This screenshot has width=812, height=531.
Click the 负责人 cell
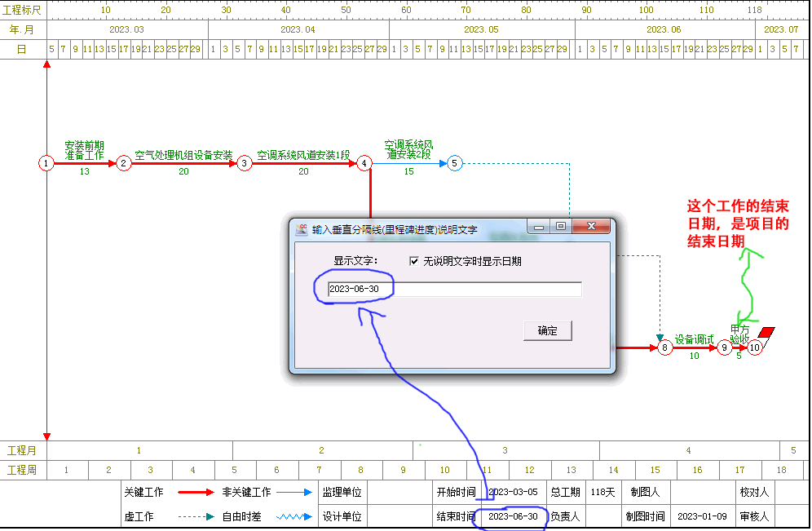(x=566, y=516)
